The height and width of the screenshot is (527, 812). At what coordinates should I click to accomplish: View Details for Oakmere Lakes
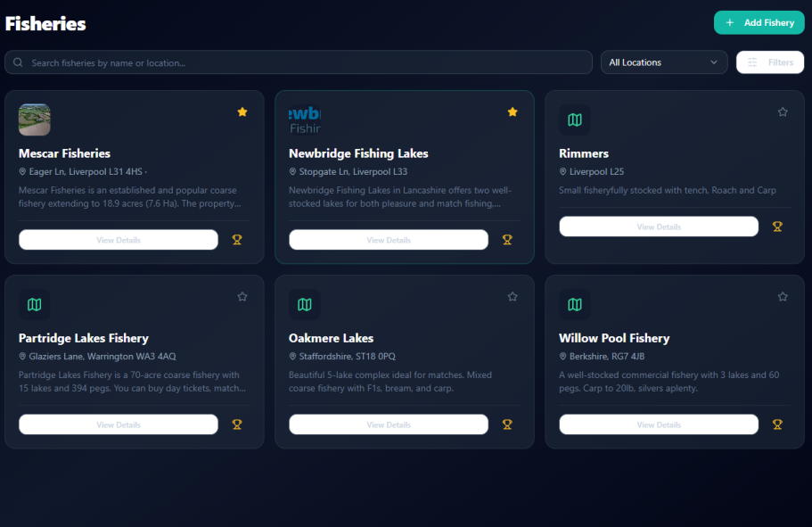click(x=389, y=424)
